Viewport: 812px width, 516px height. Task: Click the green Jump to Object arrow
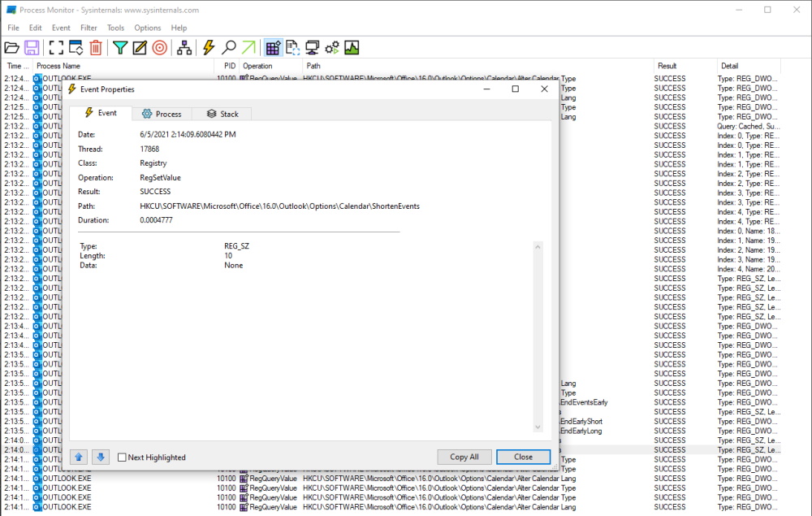[248, 48]
